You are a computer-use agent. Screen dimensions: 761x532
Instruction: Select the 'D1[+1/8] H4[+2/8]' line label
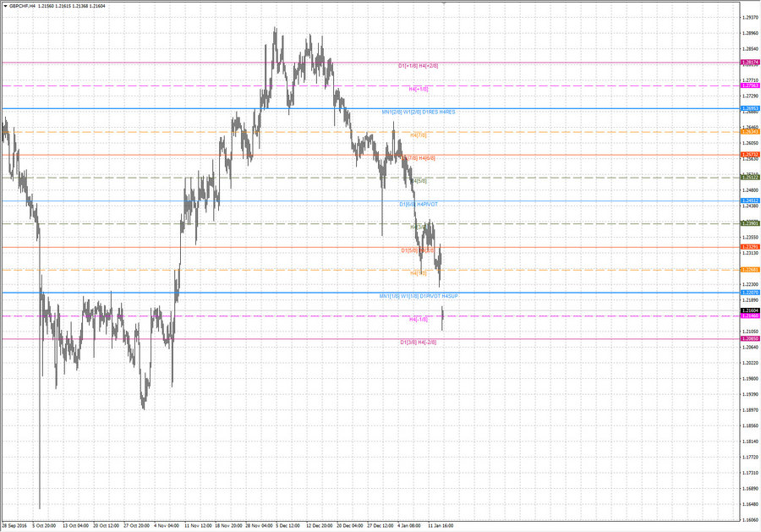click(418, 65)
